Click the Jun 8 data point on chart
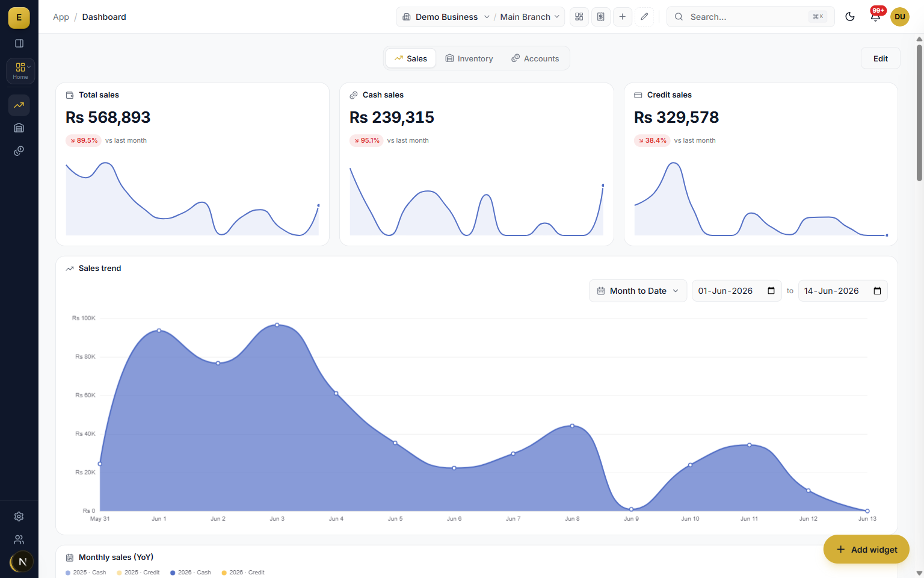Screen dimensions: 924x578 [x=572, y=426]
